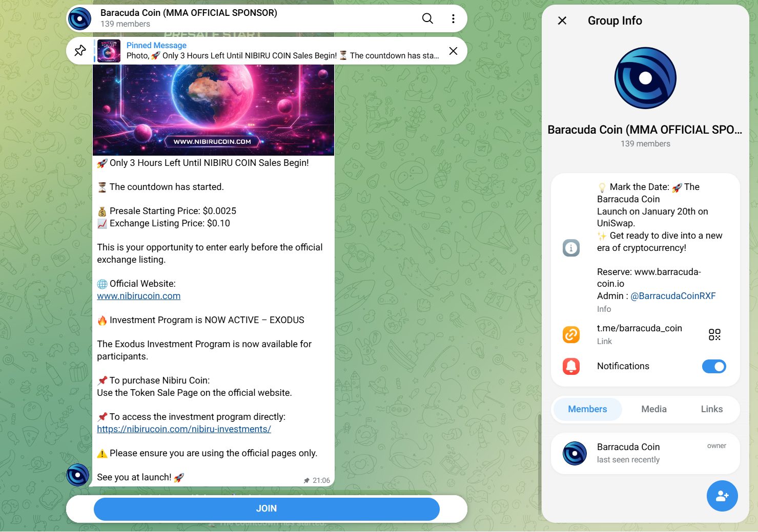Image resolution: width=758 pixels, height=532 pixels.
Task: Open the nibiru-investments URL link
Action: (184, 429)
